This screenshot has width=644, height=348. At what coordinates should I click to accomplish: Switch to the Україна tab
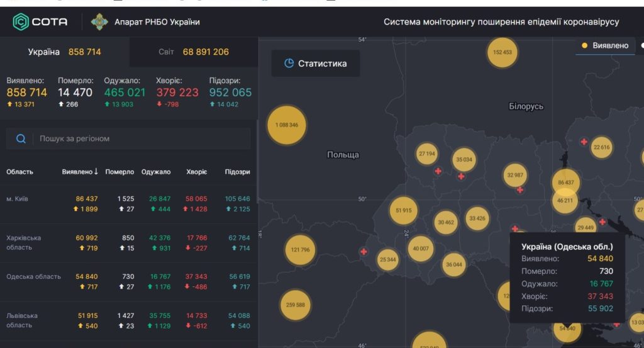click(65, 52)
